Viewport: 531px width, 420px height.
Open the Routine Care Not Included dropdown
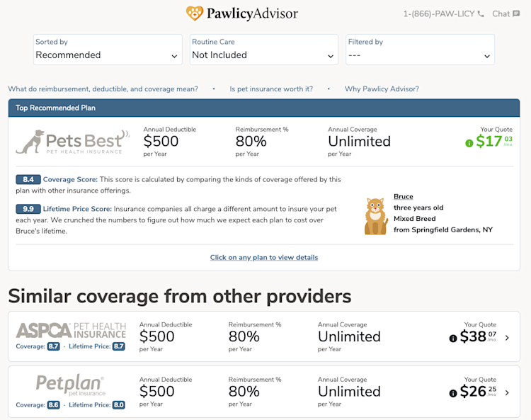264,50
